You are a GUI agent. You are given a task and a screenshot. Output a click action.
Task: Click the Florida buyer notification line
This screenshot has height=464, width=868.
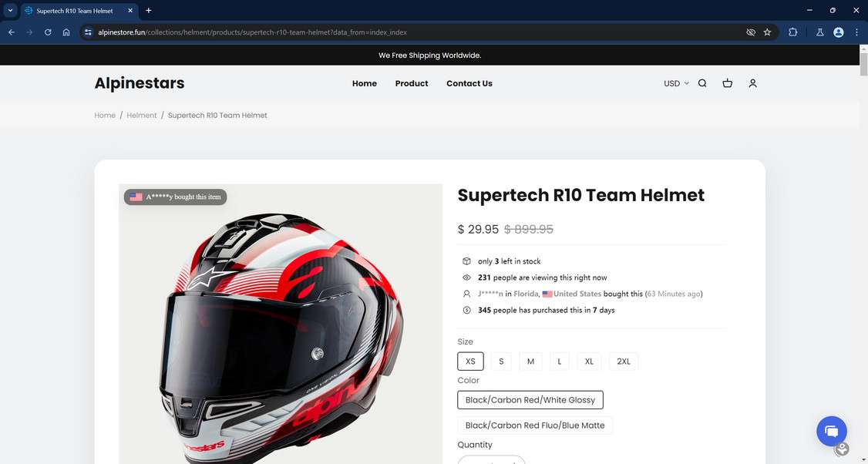click(x=590, y=294)
